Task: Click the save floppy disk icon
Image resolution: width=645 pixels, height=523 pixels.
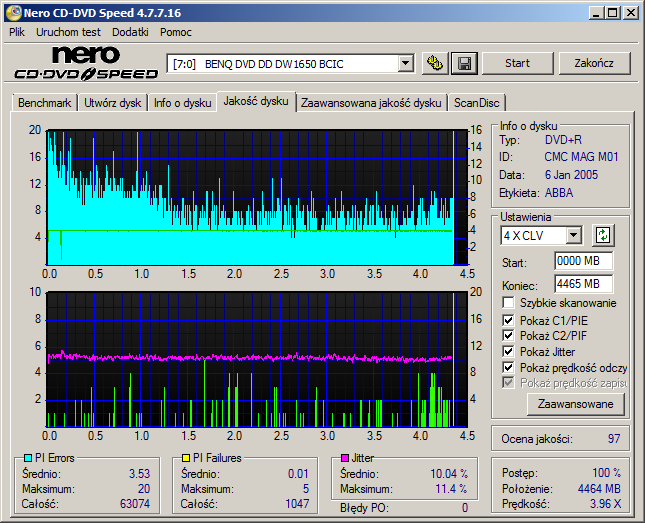Action: click(464, 63)
